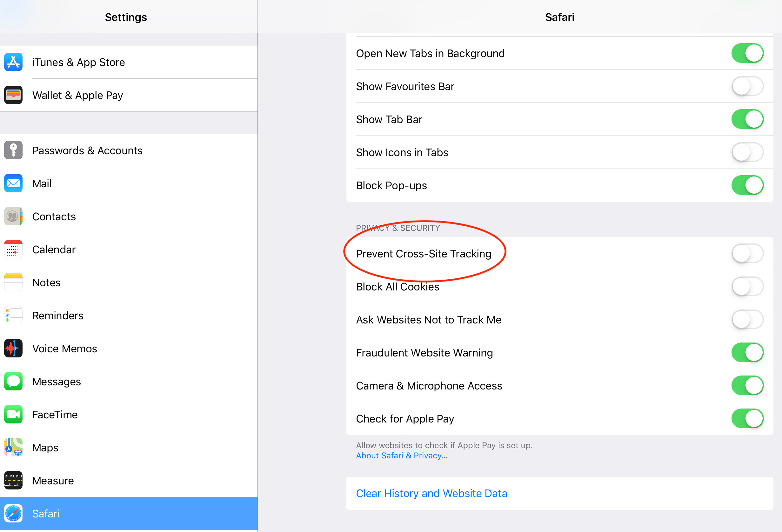Screen dimensions: 782x532
Task: Turn off Fraudulent Website Warning switch
Action: pyautogui.click(x=747, y=352)
